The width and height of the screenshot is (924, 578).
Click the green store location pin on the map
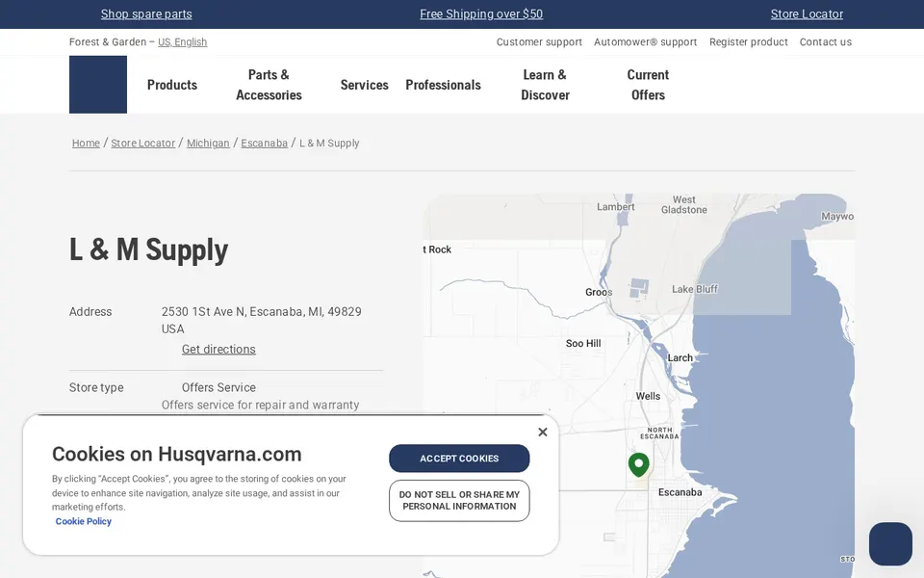[x=639, y=464]
